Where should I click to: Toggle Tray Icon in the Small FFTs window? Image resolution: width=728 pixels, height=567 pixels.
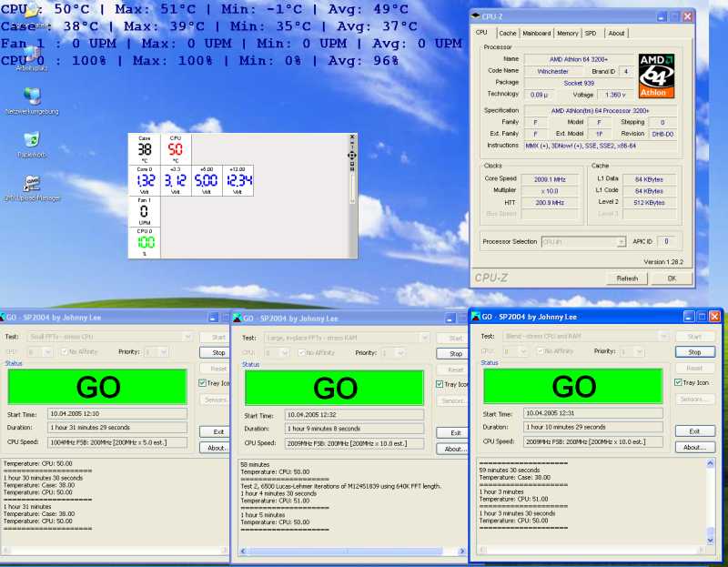coord(202,383)
